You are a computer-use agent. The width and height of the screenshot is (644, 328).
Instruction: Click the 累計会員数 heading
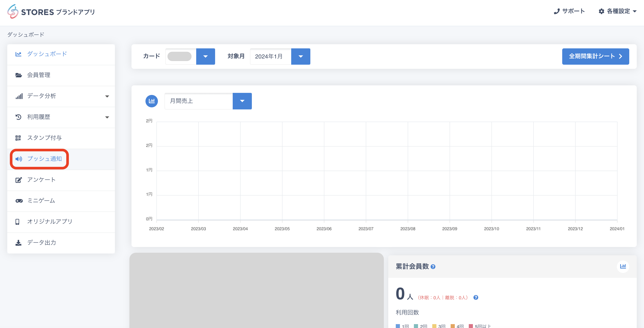coord(412,266)
